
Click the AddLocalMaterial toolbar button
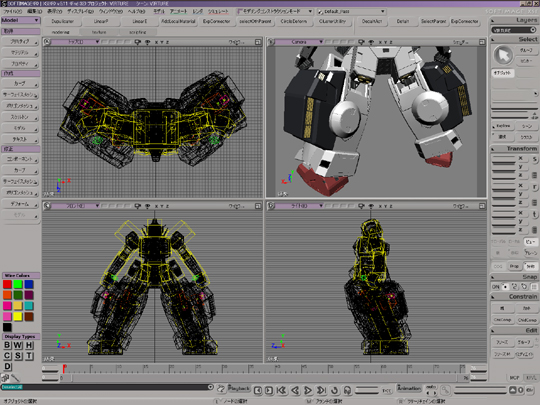(178, 21)
